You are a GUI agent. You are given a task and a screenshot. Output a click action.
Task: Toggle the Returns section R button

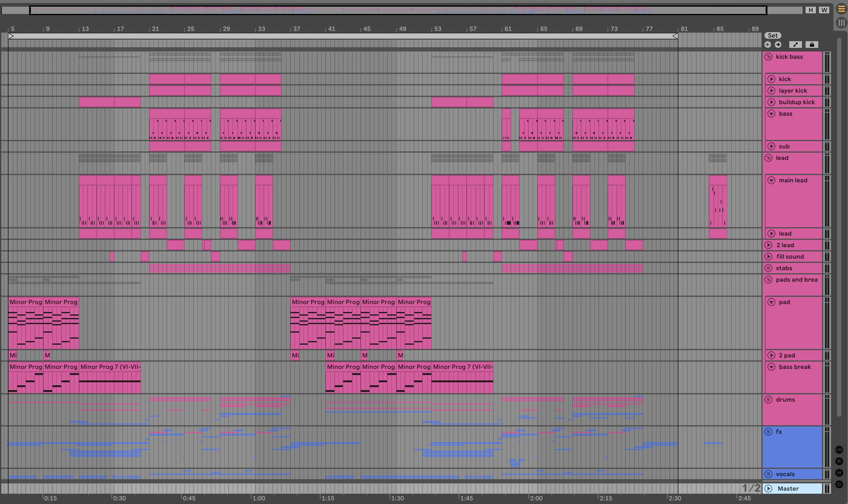click(839, 461)
